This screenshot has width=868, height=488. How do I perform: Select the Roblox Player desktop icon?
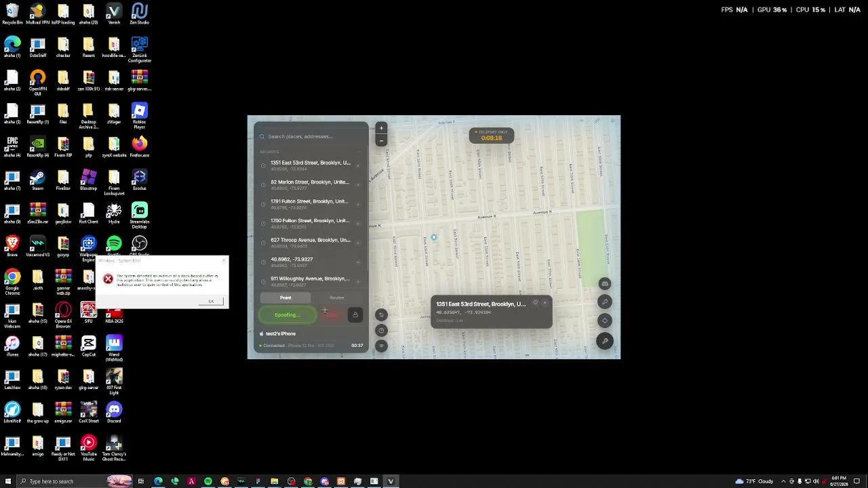point(139,116)
